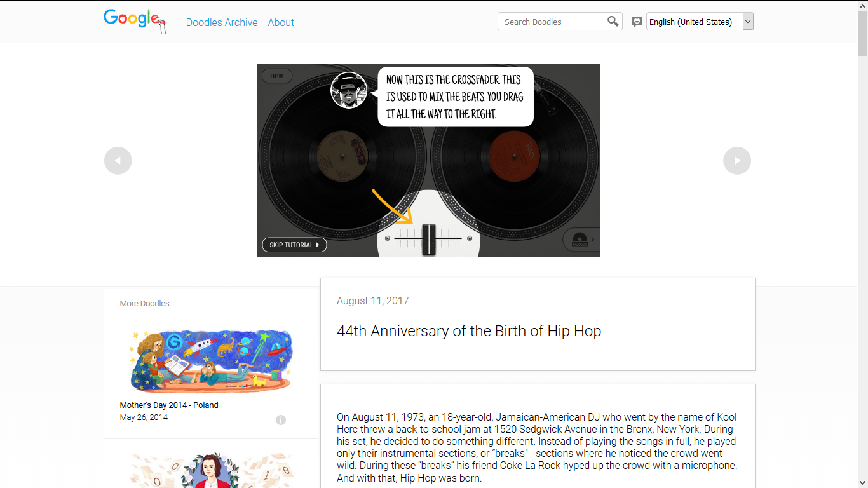Image resolution: width=868 pixels, height=488 pixels.
Task: Click the DJ character avatar
Action: point(349,90)
